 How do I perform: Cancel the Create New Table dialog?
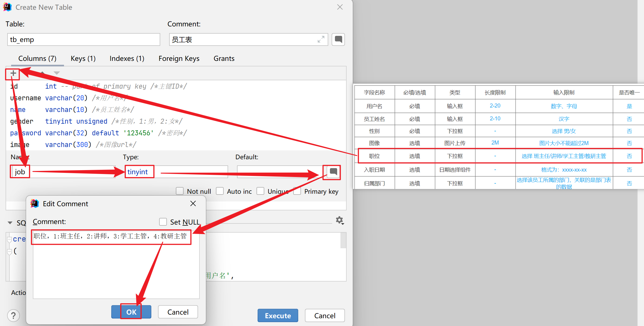(325, 315)
